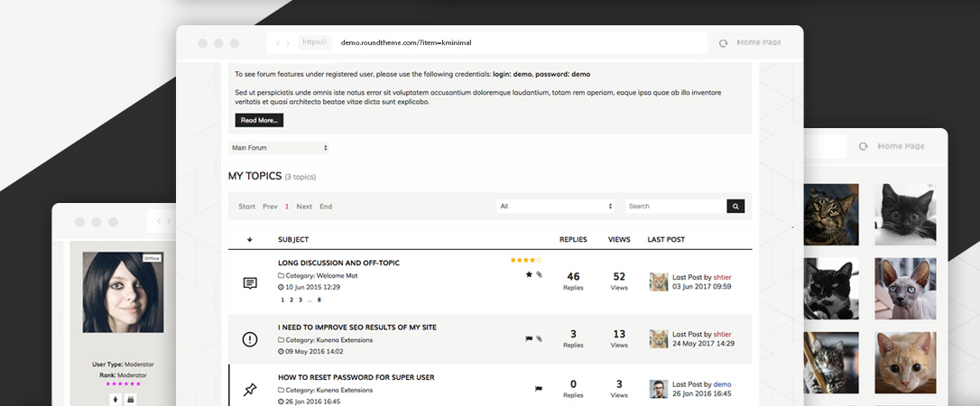Screen dimensions: 980x406
Task: Open the Long Discussion and Off-Topic thread
Action: click(338, 263)
